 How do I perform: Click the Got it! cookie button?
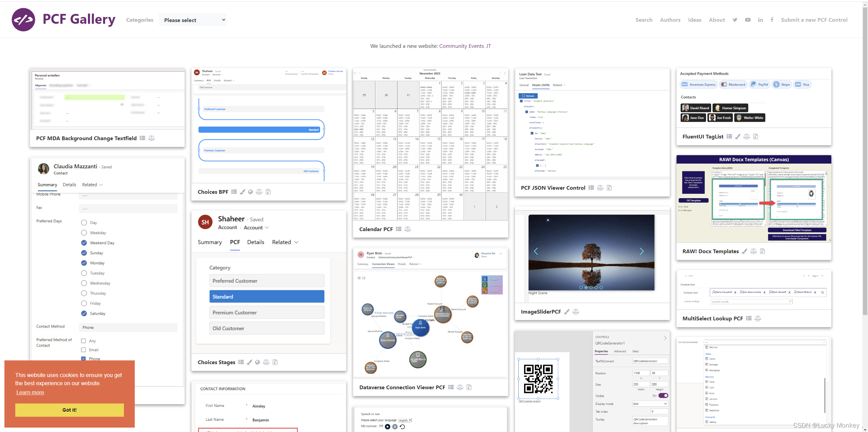click(x=69, y=410)
